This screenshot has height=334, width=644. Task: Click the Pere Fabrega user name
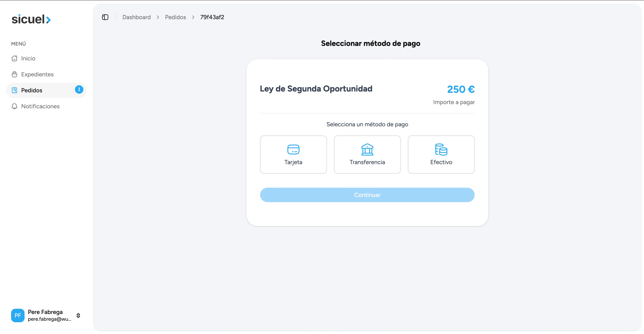(x=45, y=312)
